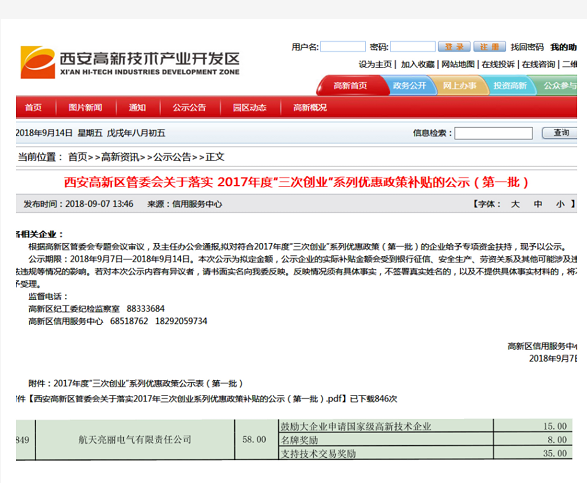The width and height of the screenshot is (587, 483).
Task: Select phone number 18292059734
Action: pyautogui.click(x=181, y=321)
